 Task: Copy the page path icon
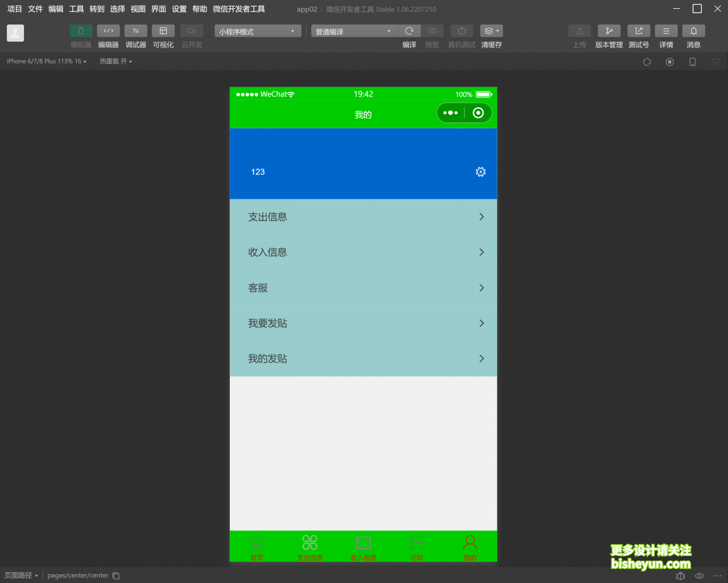point(116,576)
